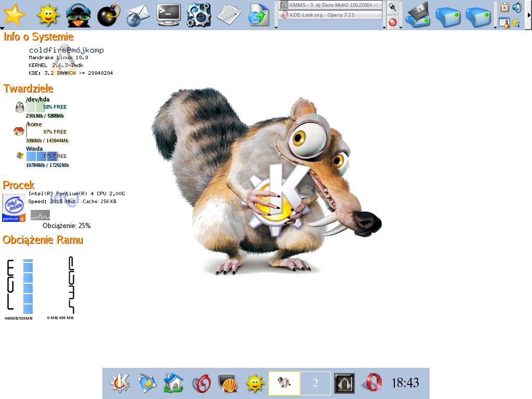Switch to KDE-Look.org Opera taskbar entry

(x=330, y=15)
